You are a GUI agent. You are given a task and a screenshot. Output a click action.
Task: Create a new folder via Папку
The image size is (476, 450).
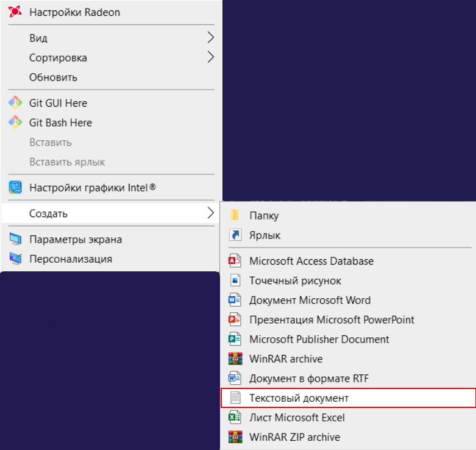(x=348, y=215)
